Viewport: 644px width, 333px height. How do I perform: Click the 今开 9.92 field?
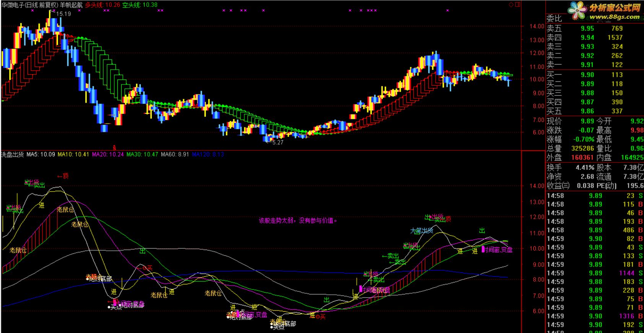(x=620, y=121)
